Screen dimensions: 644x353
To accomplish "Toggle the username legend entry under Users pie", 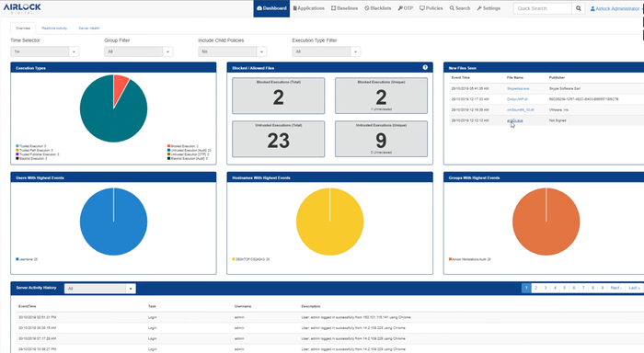I will [x=27, y=259].
